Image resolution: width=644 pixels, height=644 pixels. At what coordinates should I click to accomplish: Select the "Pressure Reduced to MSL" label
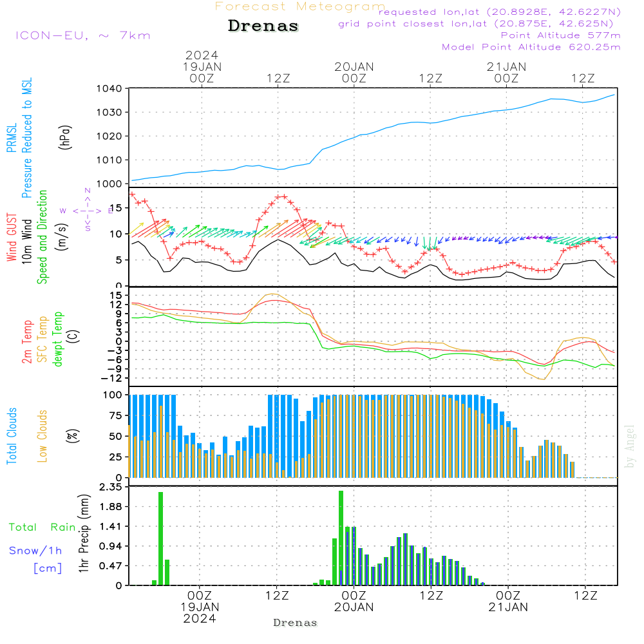26,138
